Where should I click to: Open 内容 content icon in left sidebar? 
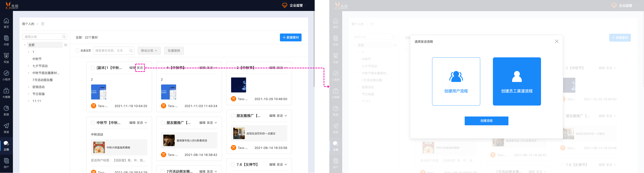(x=6, y=38)
